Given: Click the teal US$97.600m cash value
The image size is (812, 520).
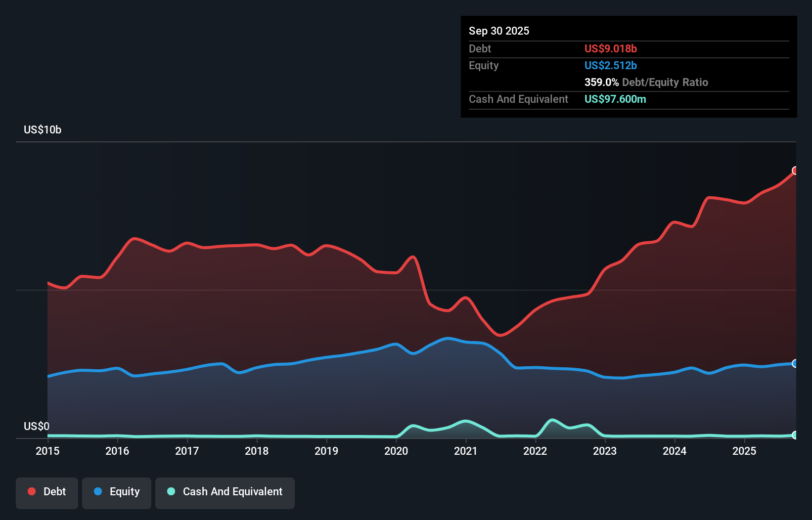Looking at the screenshot, I should 615,99.
